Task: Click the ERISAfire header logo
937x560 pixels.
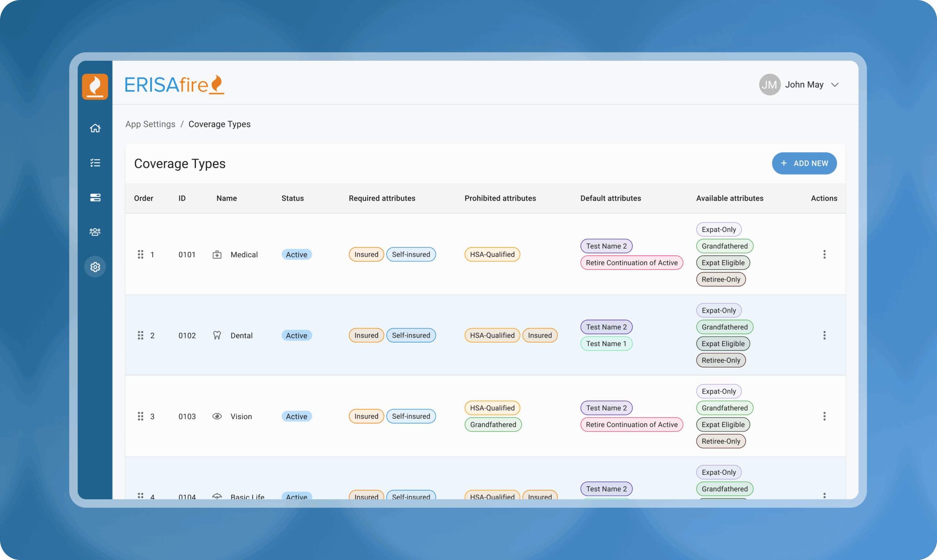Action: 174,84
